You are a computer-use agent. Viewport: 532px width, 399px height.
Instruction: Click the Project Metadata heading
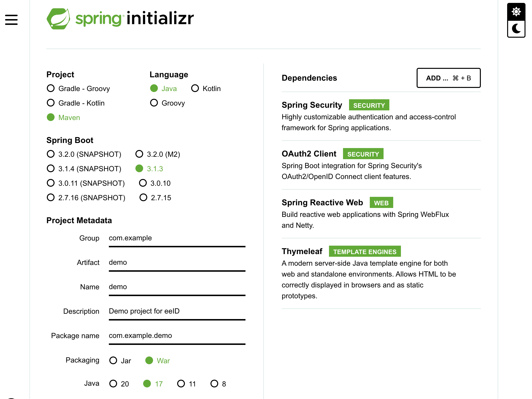pyautogui.click(x=79, y=221)
